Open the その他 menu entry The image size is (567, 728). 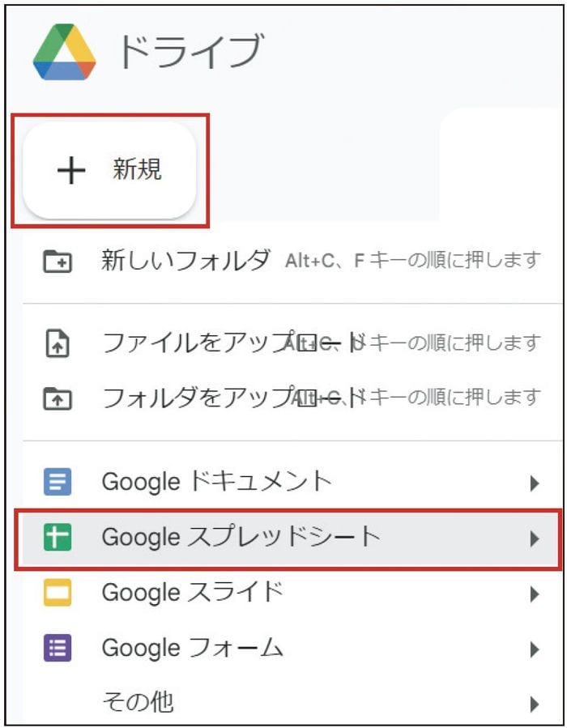point(138,701)
